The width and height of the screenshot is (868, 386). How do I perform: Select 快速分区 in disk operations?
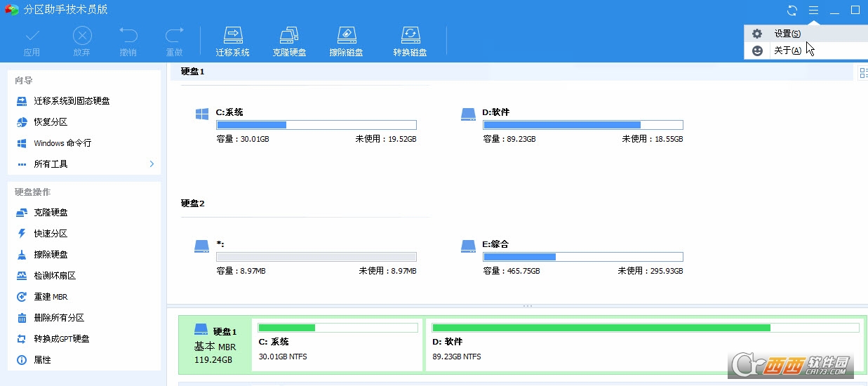point(51,234)
